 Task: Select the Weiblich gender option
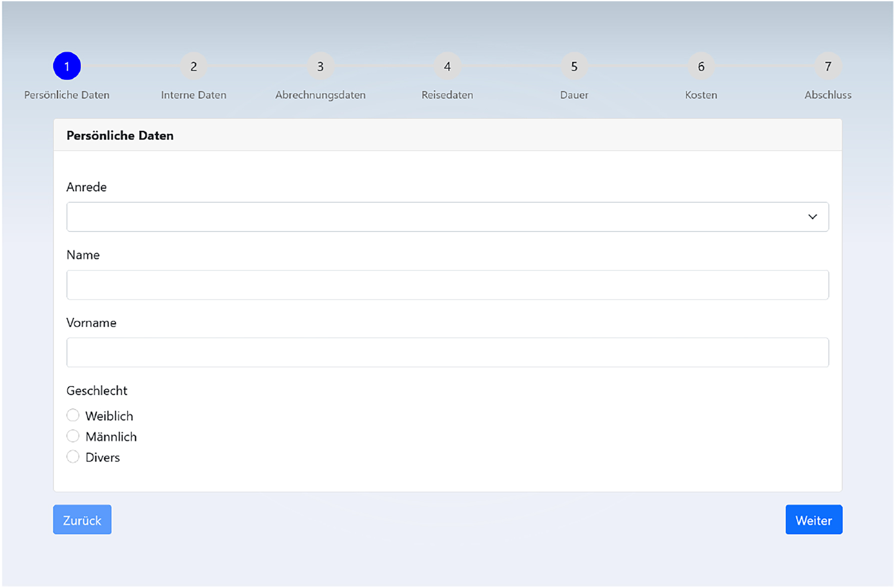point(73,415)
